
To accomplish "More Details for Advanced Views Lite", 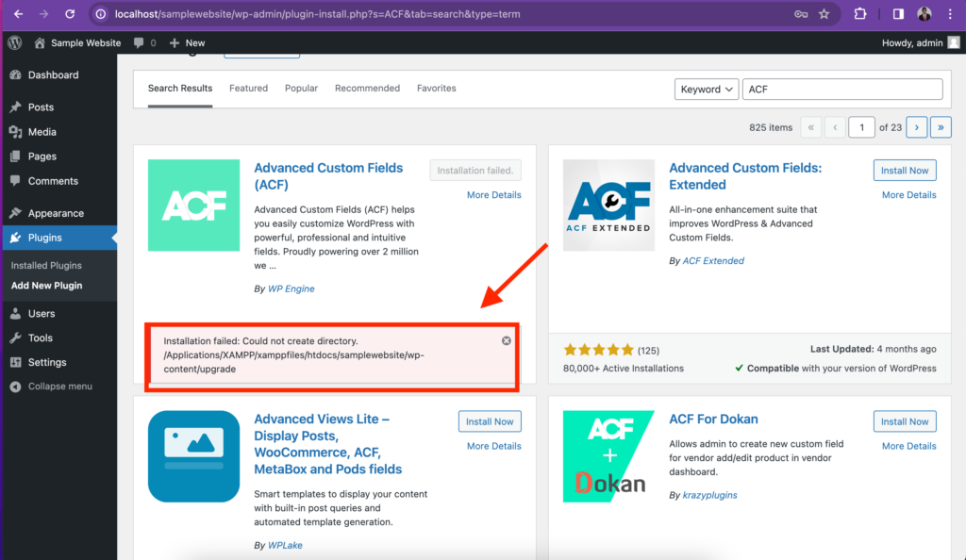I will click(x=493, y=446).
